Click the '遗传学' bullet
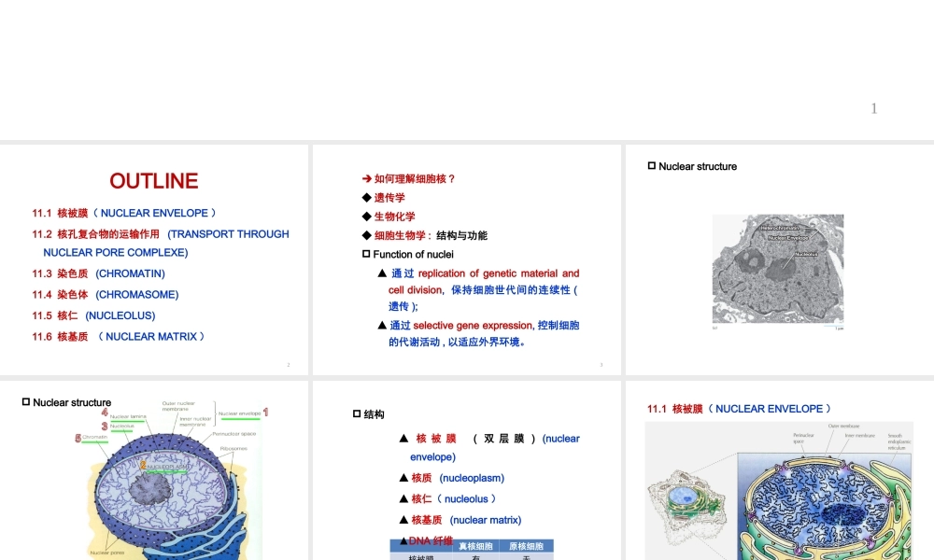 pyautogui.click(x=383, y=198)
